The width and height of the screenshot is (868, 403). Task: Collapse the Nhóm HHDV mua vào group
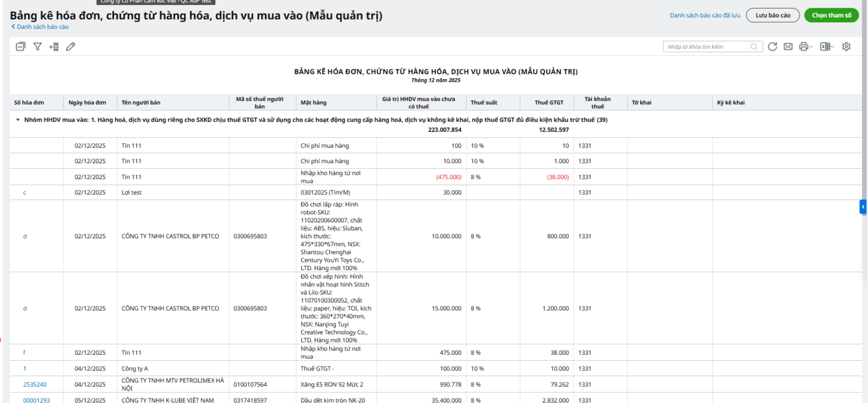click(18, 120)
